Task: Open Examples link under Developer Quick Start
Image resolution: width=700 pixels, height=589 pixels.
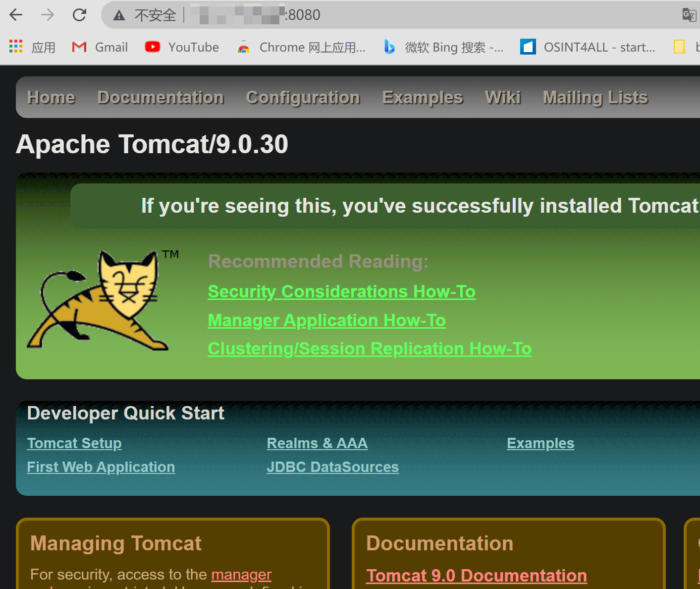Action: (x=540, y=443)
